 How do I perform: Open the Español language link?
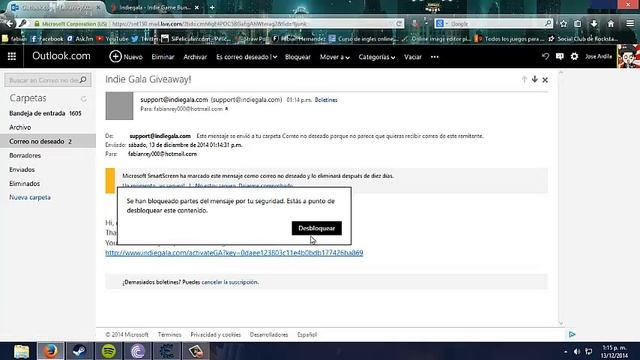tap(307, 334)
